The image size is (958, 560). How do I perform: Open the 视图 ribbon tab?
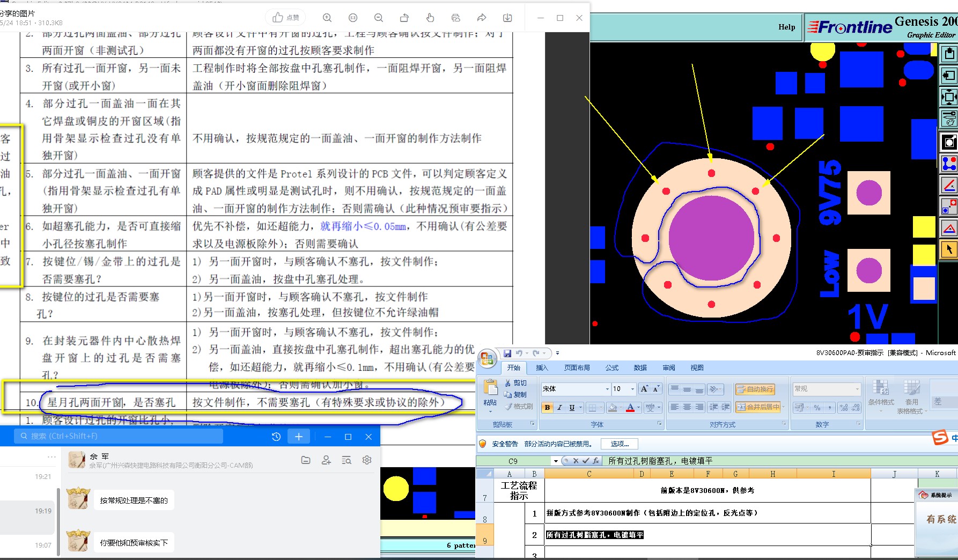[697, 367]
